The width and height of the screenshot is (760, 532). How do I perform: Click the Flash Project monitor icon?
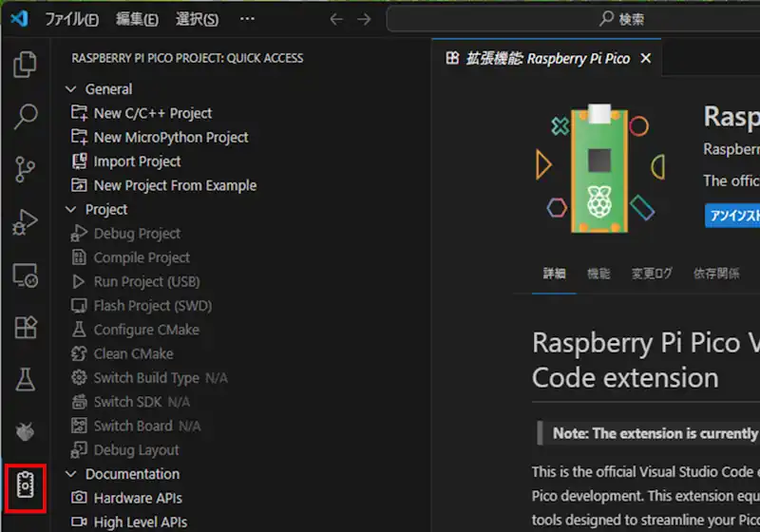(79, 306)
